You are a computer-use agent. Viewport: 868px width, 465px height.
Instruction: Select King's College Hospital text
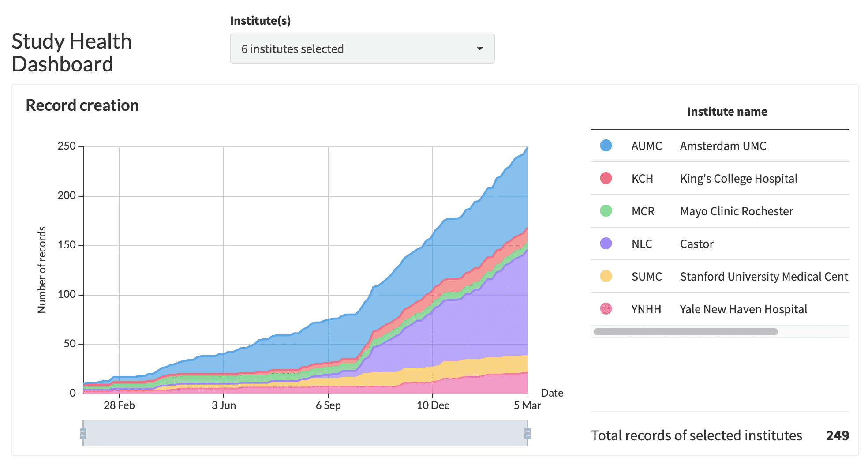click(x=739, y=179)
